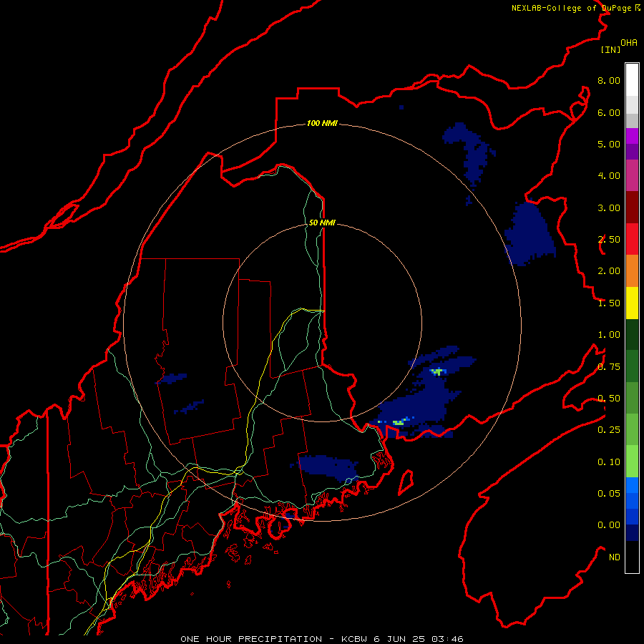Pick the white swatch beside 8.00

click(x=632, y=80)
